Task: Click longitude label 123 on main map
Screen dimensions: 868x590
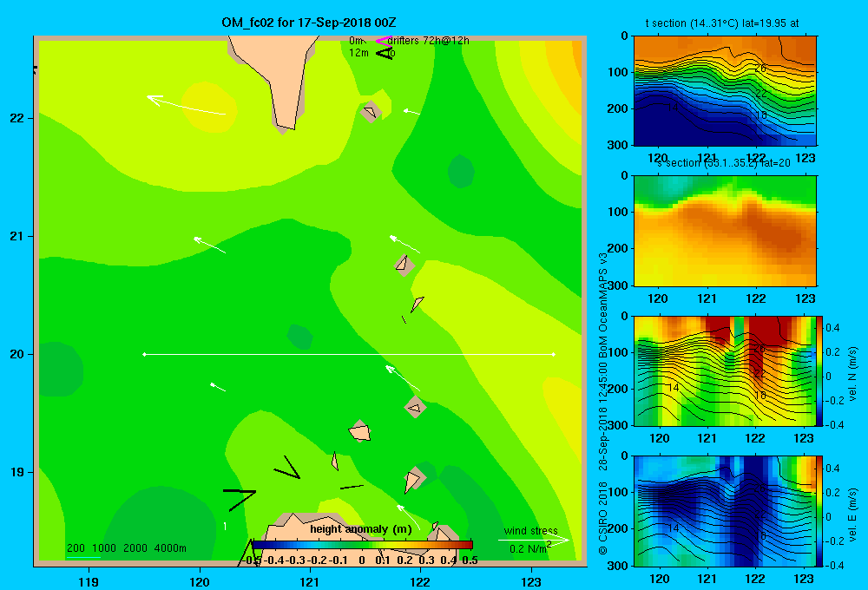Action: (x=531, y=581)
